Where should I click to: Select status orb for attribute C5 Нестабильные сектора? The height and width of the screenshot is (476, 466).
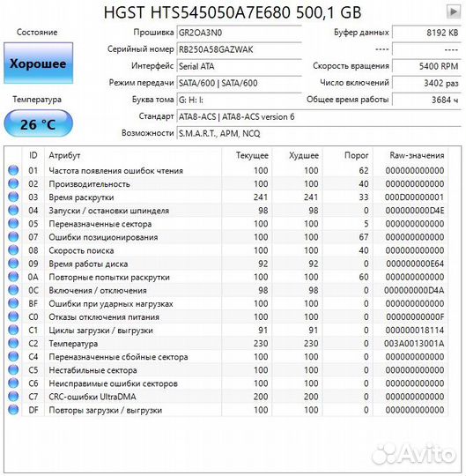pos(13,370)
